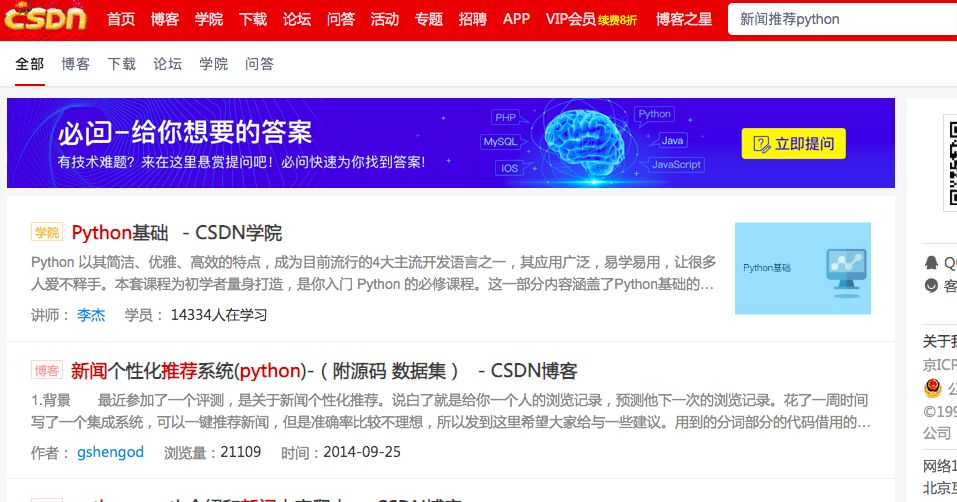Switch to the 下载 results tab
This screenshot has height=502, width=957.
[121, 63]
